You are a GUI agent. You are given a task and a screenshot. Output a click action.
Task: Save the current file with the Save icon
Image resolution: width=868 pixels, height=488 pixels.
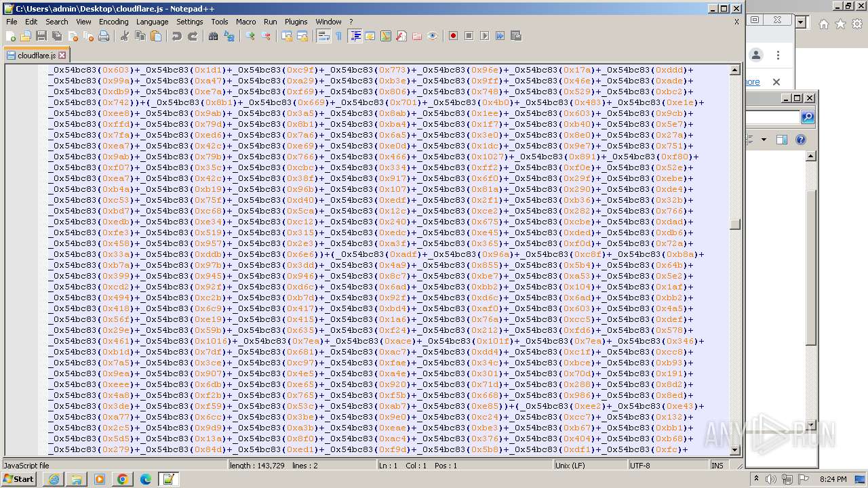[x=41, y=36]
